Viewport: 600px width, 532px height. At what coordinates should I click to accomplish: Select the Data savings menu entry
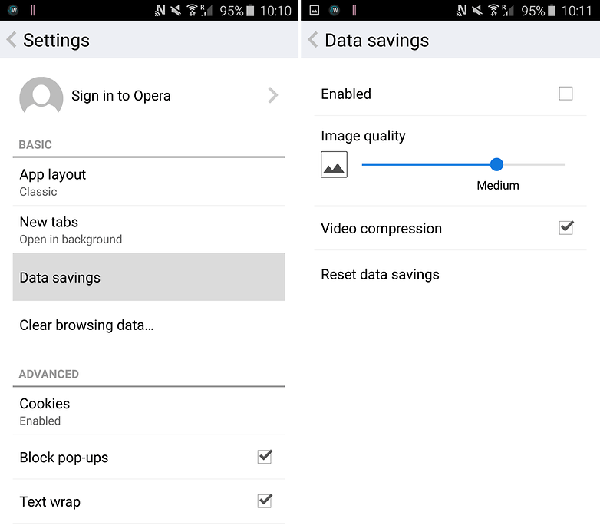pos(148,277)
